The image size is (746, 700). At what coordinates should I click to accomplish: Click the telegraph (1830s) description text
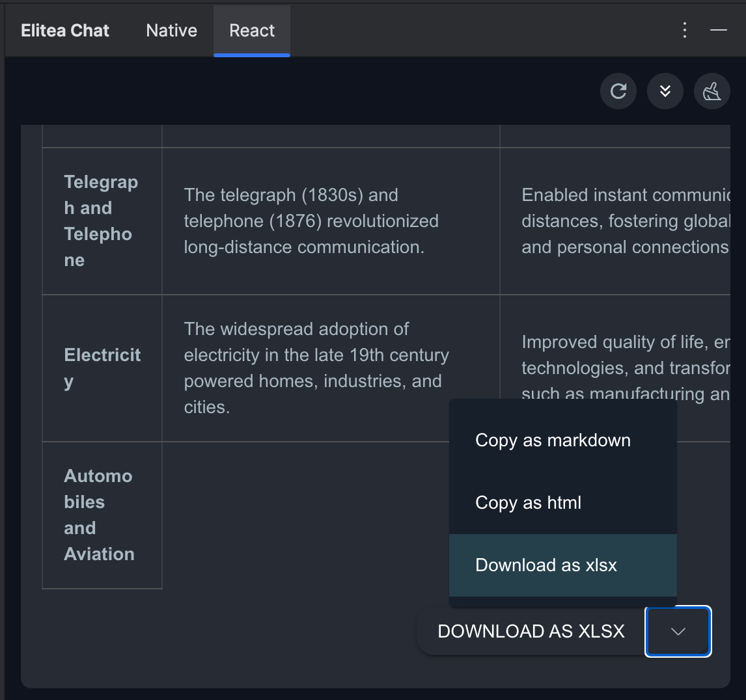(x=311, y=221)
